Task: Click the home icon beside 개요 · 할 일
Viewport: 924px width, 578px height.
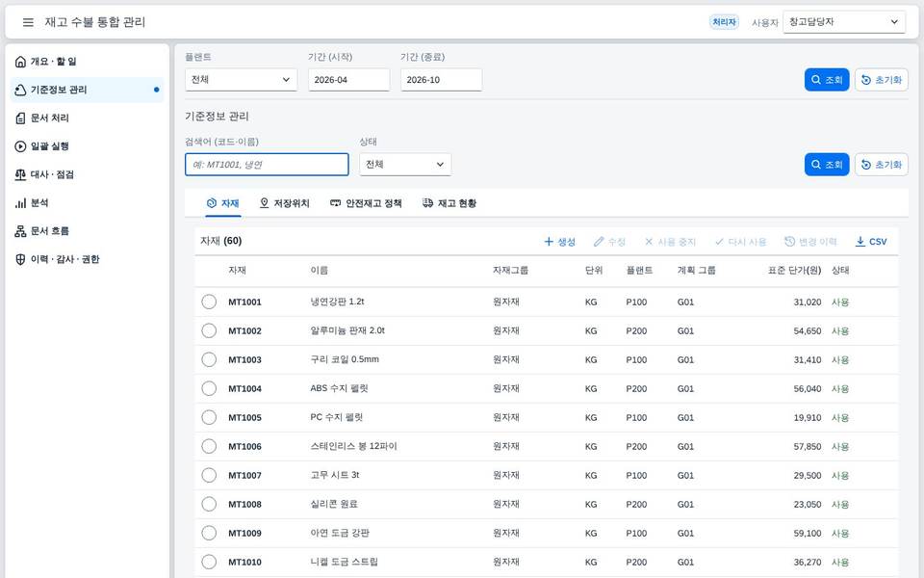Action: pyautogui.click(x=20, y=62)
